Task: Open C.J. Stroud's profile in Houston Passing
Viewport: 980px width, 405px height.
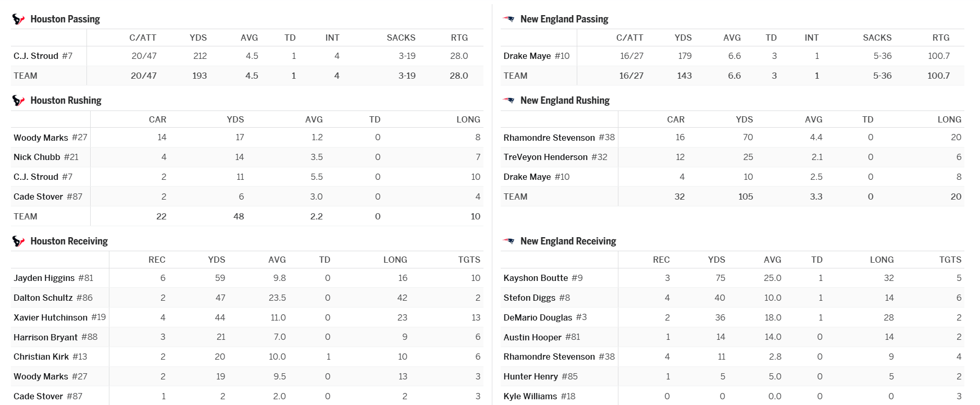Action: (36, 56)
